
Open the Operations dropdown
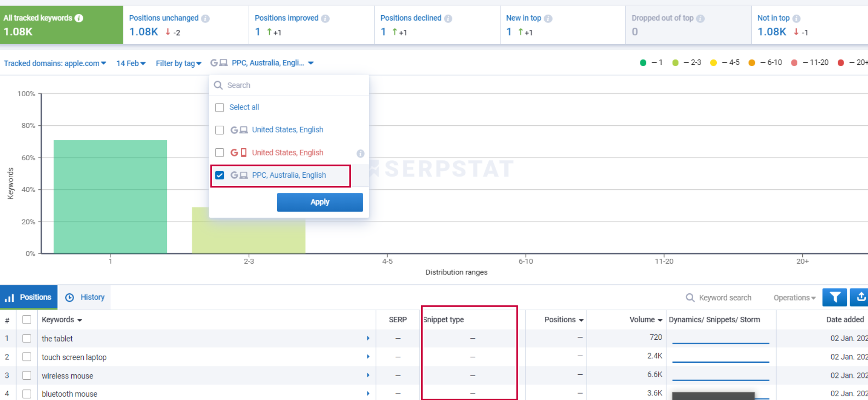[x=794, y=298]
